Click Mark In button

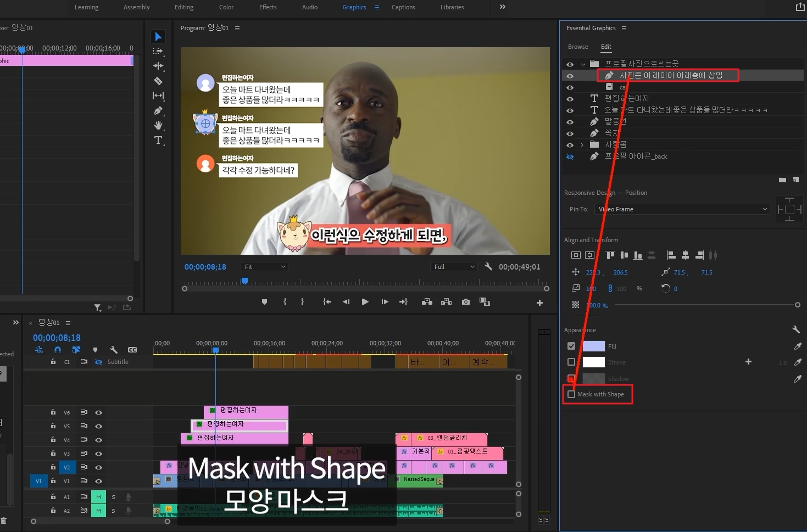click(x=285, y=302)
